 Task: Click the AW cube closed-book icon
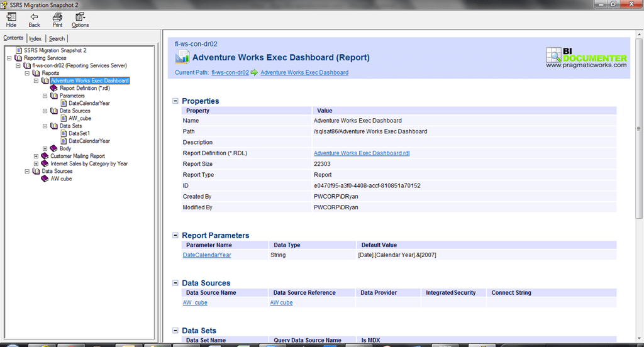click(x=45, y=179)
